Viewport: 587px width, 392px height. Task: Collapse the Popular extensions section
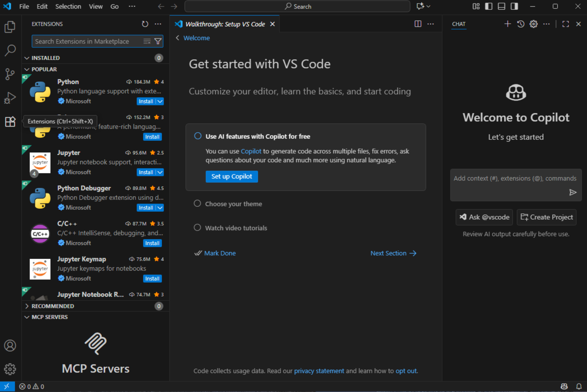tap(44, 69)
